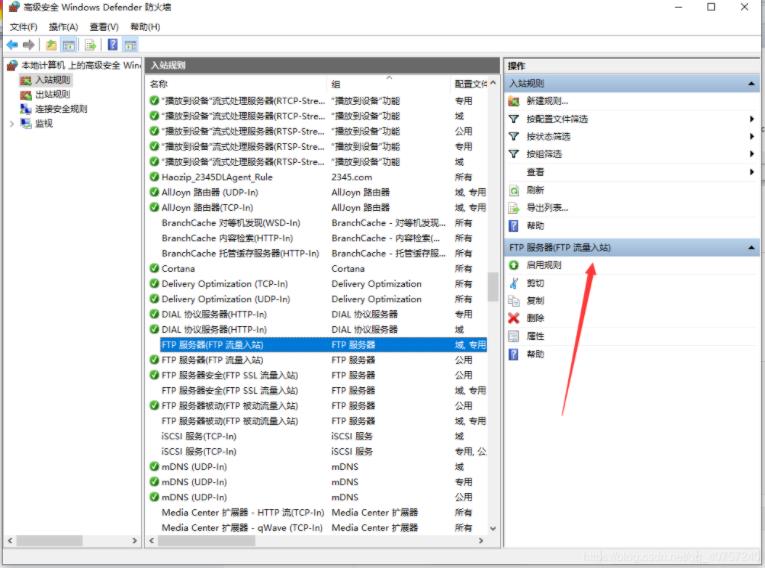This screenshot has width=765, height=568.
Task: Collapse the FTP 服务器(FTP 流量入站) actions section
Action: [x=751, y=248]
